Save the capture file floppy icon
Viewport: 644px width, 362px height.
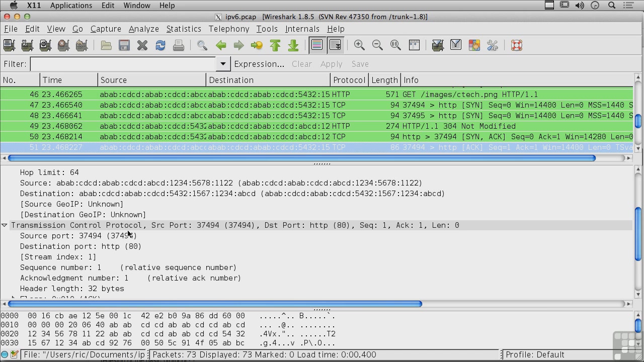click(124, 45)
